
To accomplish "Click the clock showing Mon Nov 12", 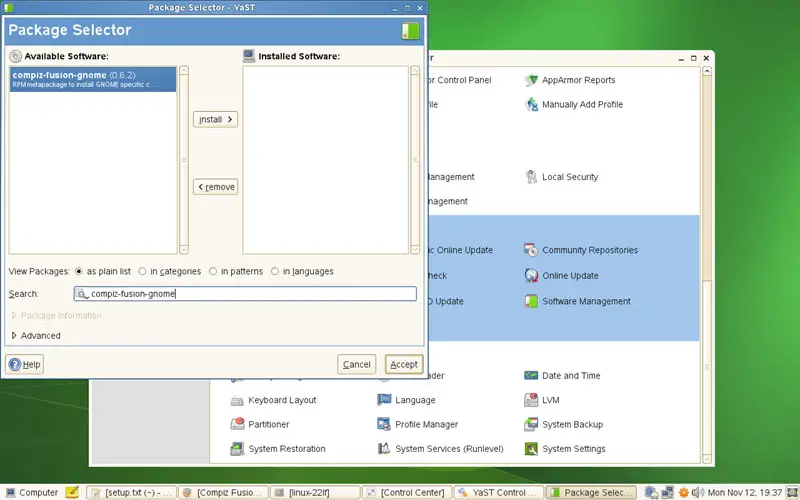I will [x=744, y=492].
